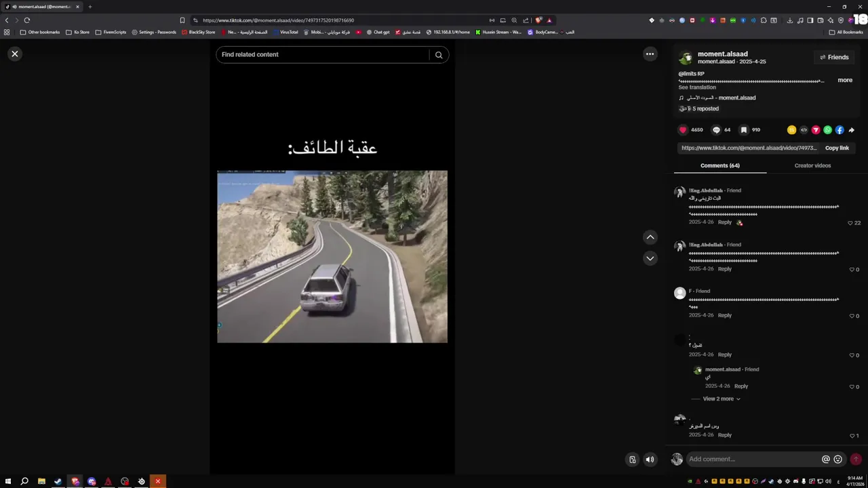
Task: Reload the page in the browser
Action: (27, 20)
